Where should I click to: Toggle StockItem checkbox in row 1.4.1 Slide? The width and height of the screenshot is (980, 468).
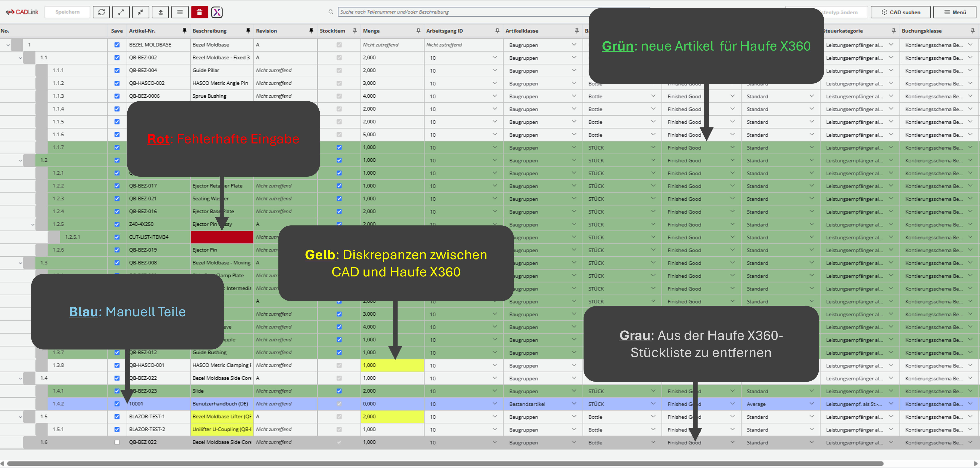pyautogui.click(x=339, y=391)
